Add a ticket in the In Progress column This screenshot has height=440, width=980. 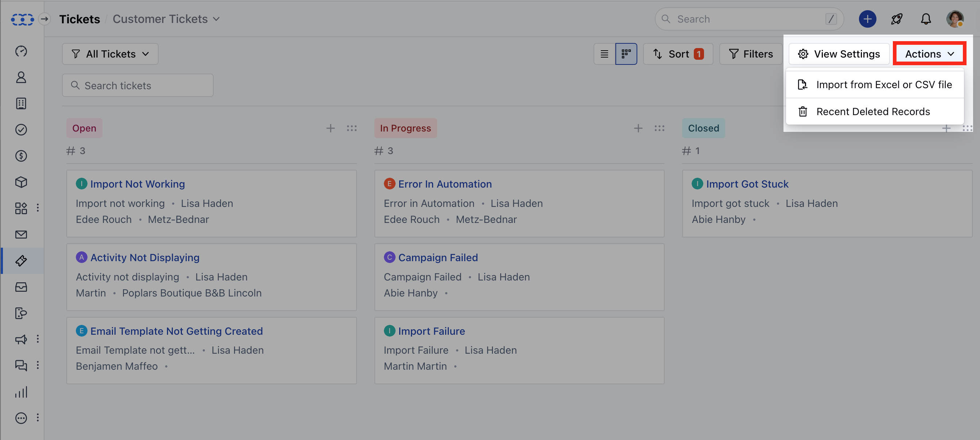click(638, 129)
